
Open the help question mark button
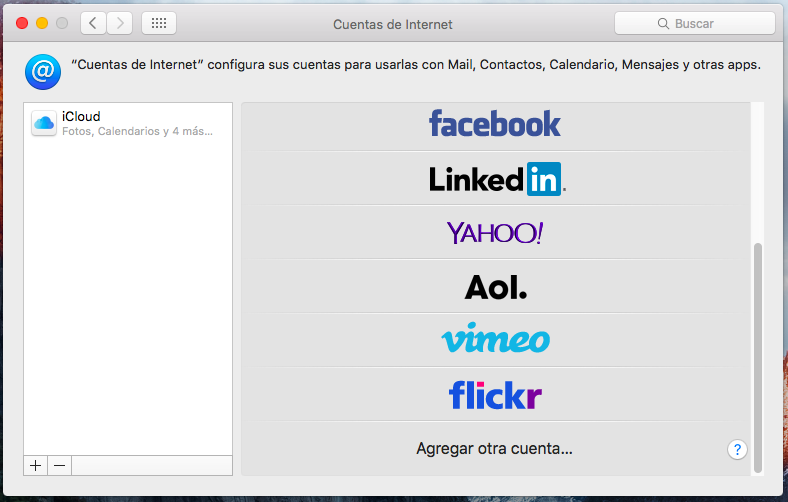point(737,449)
